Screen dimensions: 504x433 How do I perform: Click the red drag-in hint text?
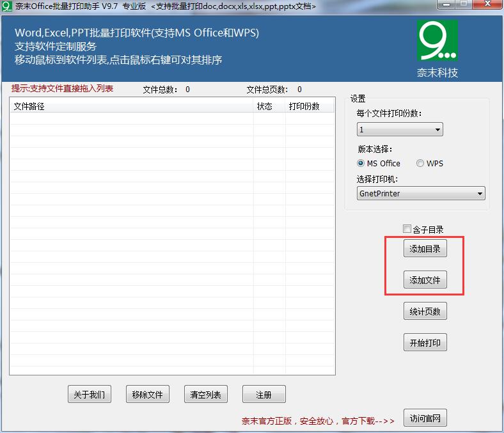pos(62,88)
